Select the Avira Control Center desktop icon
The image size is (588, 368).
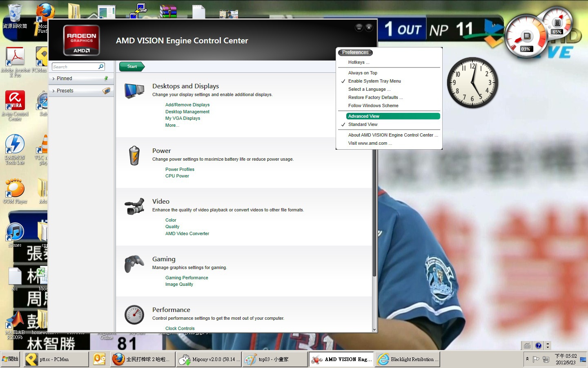click(x=15, y=106)
